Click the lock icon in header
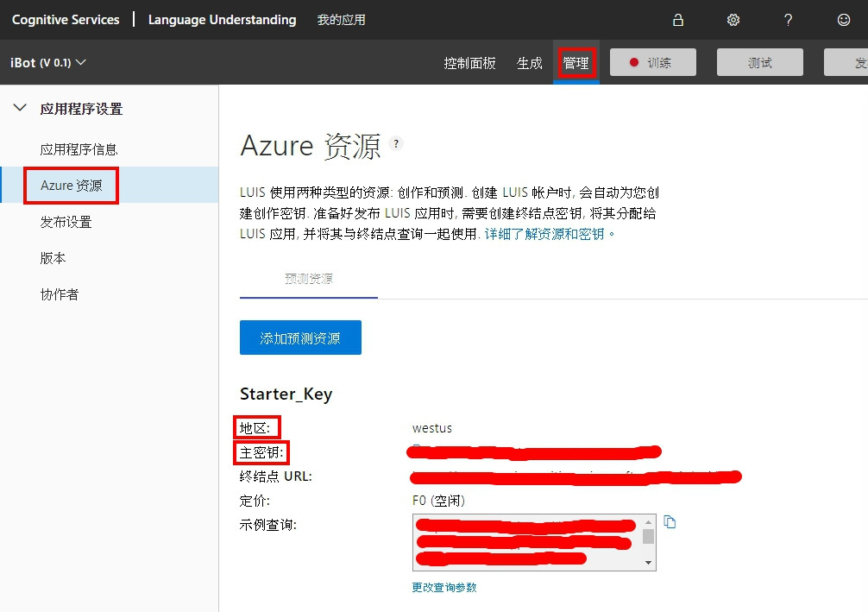 click(677, 20)
